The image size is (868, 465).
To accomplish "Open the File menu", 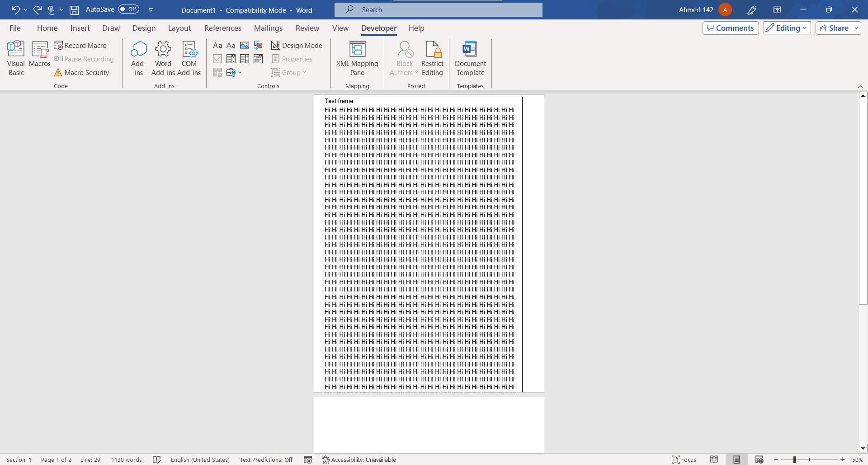I will point(15,28).
